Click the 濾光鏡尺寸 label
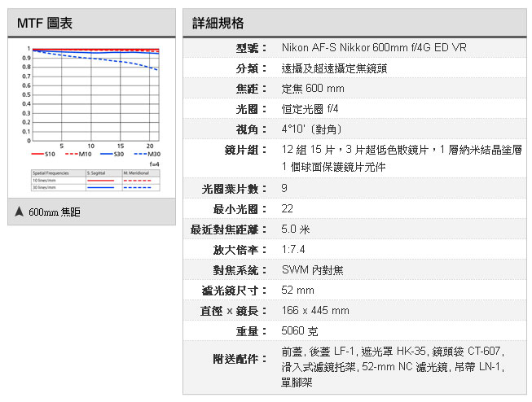 234,291
